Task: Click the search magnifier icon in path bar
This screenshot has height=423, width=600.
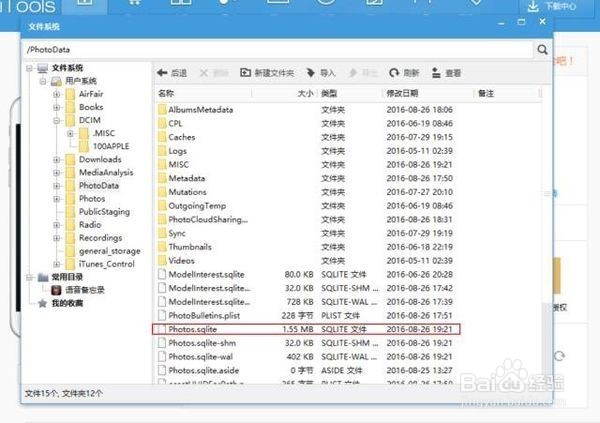Action: (542, 49)
